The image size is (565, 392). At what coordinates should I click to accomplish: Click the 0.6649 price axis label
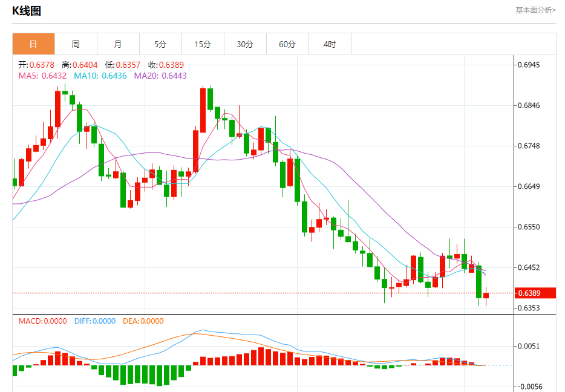click(529, 187)
